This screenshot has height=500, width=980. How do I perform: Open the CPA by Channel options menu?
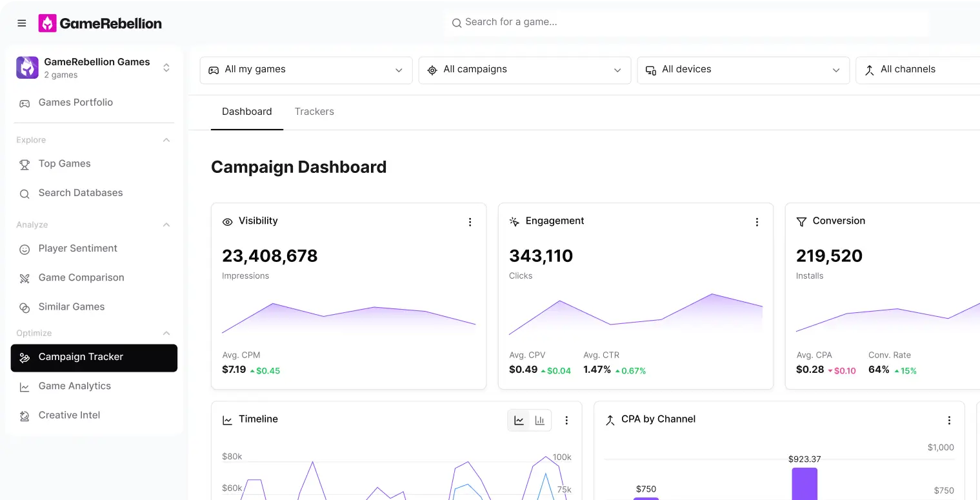(x=949, y=420)
